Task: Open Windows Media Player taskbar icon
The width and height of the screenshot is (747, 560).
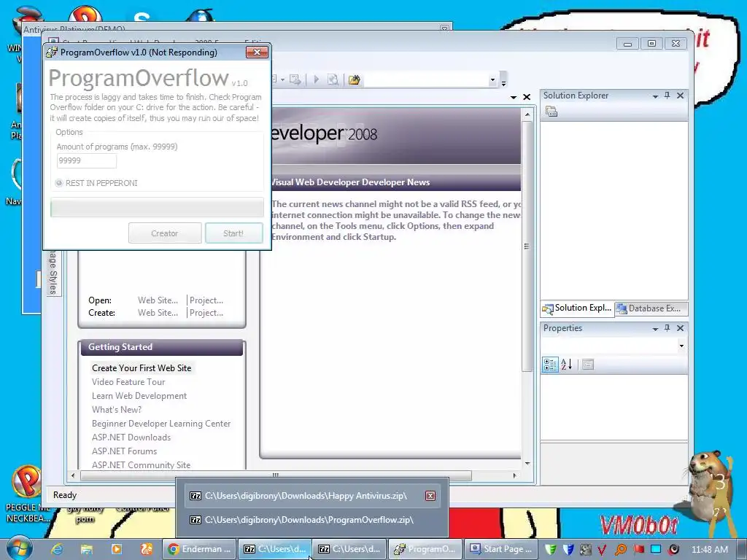Action: click(x=116, y=549)
